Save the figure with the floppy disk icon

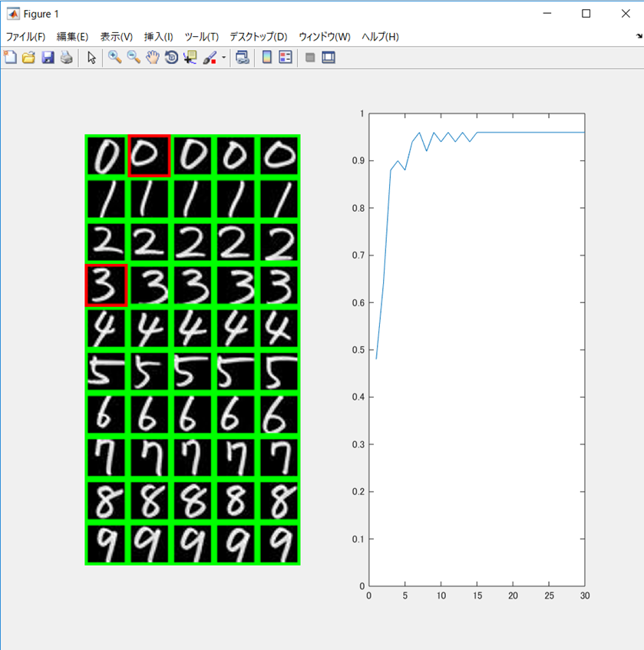[48, 58]
